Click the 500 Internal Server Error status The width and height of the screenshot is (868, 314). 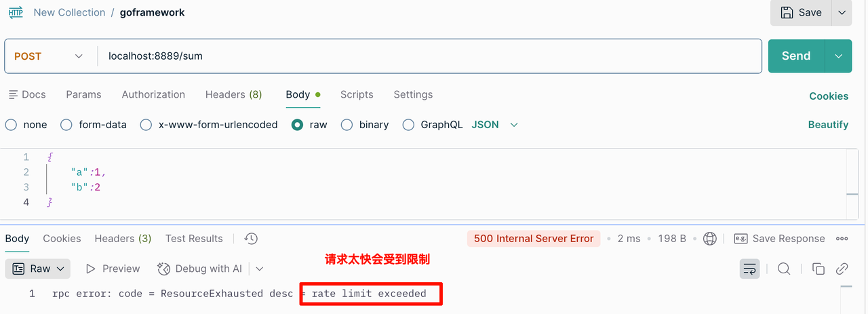(x=534, y=238)
